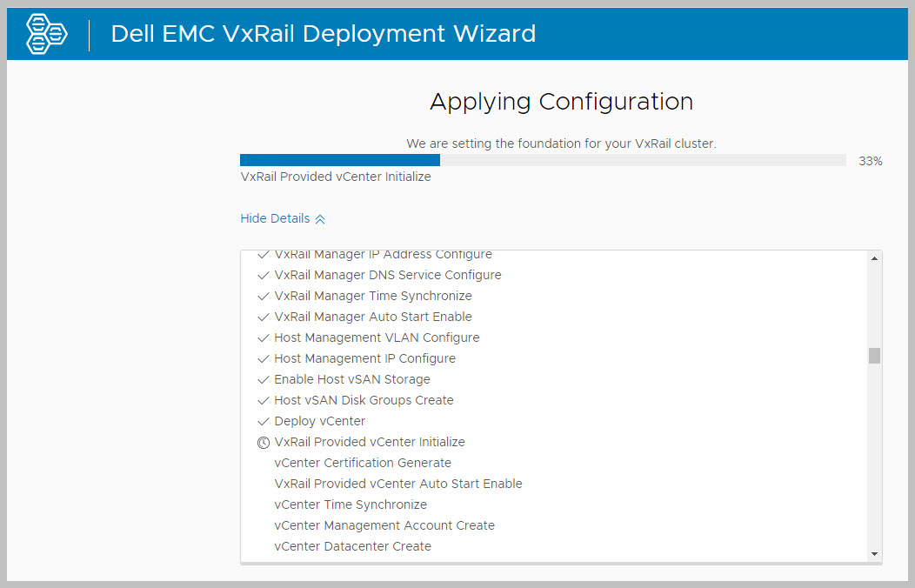Click the Dell EMC VxRail hexagon logo
This screenshot has height=588, width=915.
click(47, 34)
